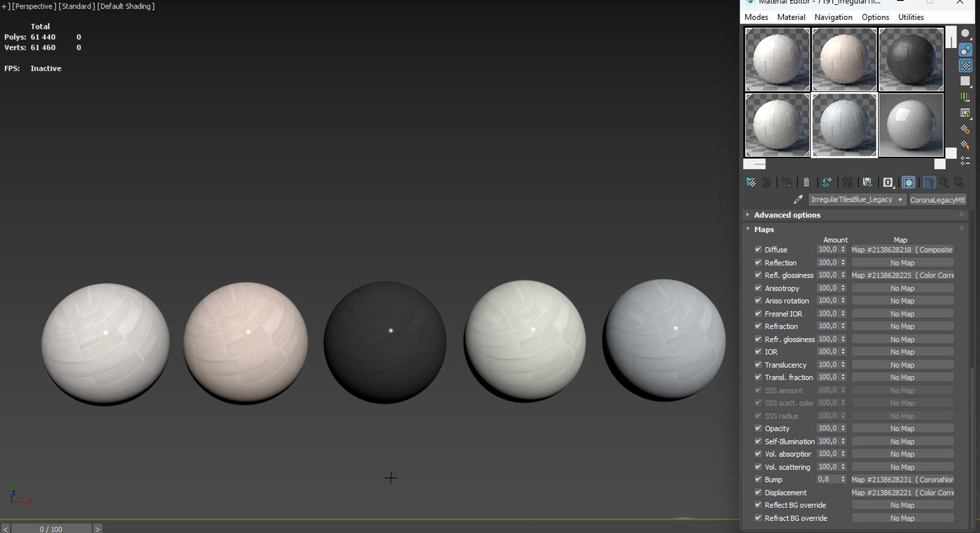Open the Modes menu
Viewport: 980px width, 533px height.
(756, 17)
